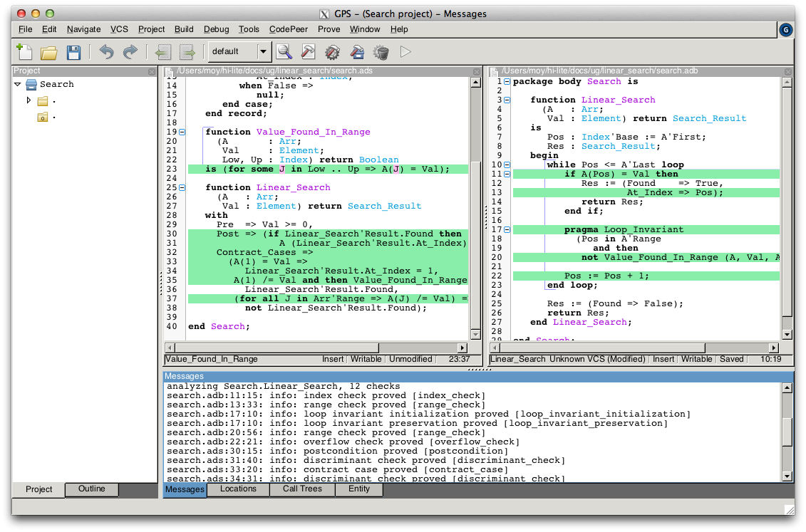Click horizontal scrollbar thumb of search.ads
Screen dimensions: 806x532
[x=277, y=348]
